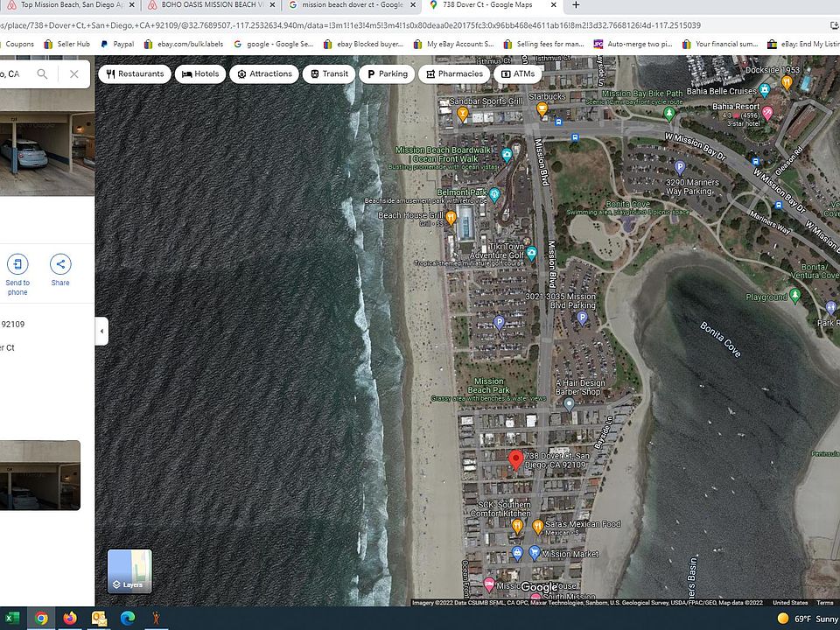840x630 pixels.
Task: Collapse the side panel arrow
Action: [x=101, y=331]
